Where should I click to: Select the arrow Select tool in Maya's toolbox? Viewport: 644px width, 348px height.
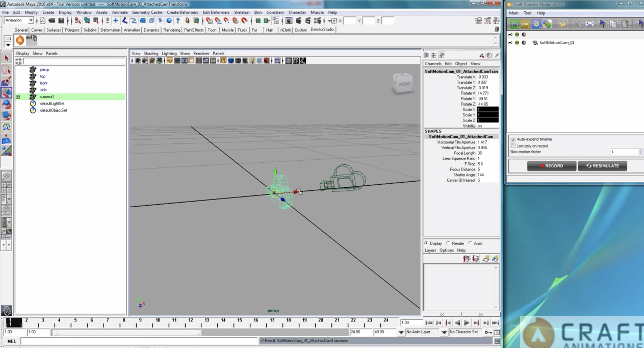(x=6, y=58)
